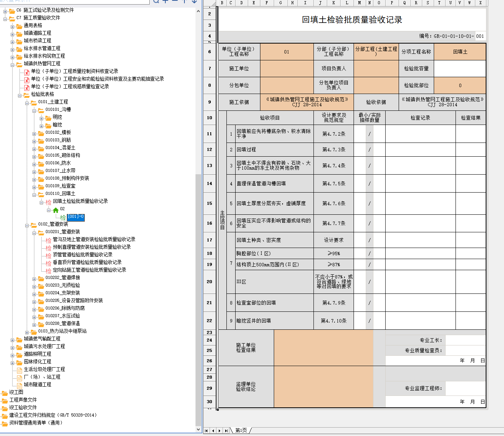Expand the C6 施工试验记录及检测文件 node

tap(5, 11)
